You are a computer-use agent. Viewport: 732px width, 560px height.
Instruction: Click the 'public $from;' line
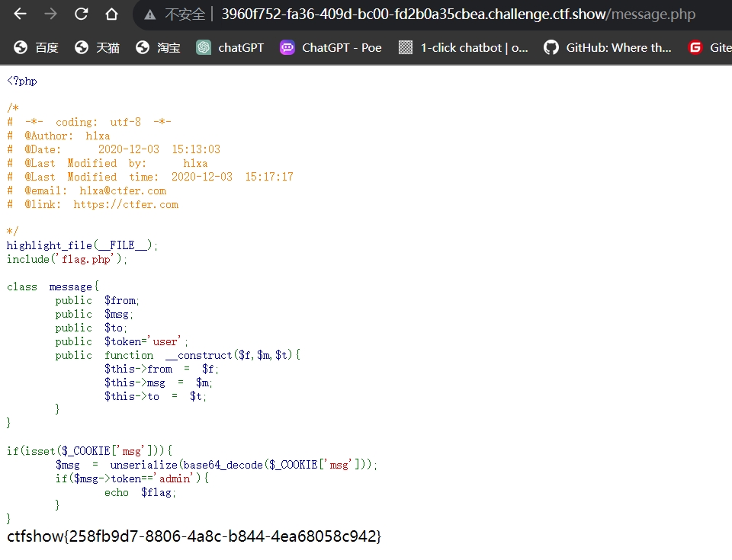point(97,300)
